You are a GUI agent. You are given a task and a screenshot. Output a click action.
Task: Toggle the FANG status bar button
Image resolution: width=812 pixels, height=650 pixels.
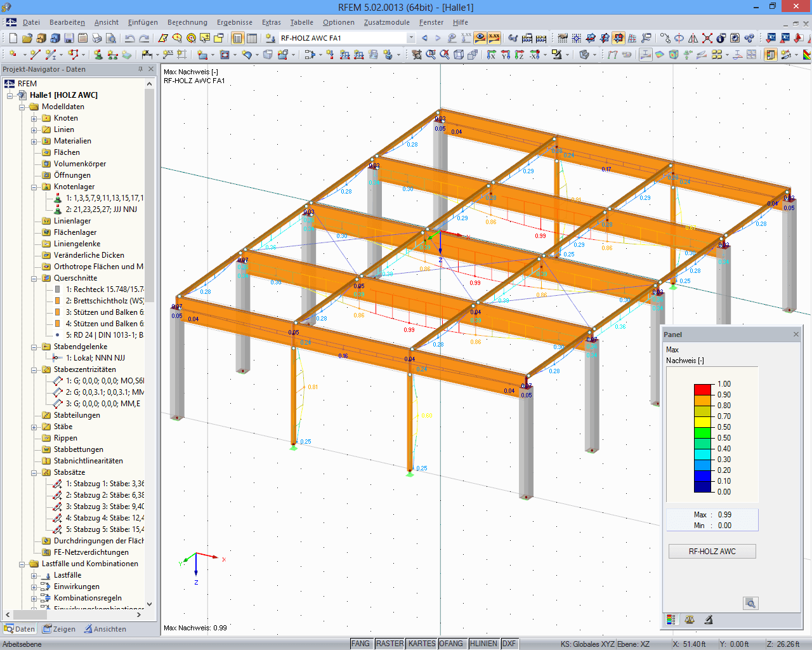tap(360, 644)
